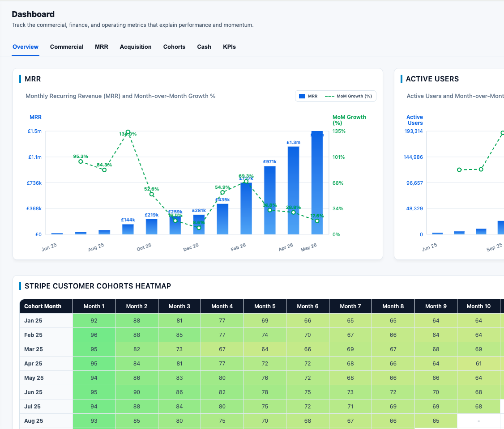This screenshot has height=429, width=504.
Task: Click Mar 25 Month 3 cell 73
Action: [179, 349]
